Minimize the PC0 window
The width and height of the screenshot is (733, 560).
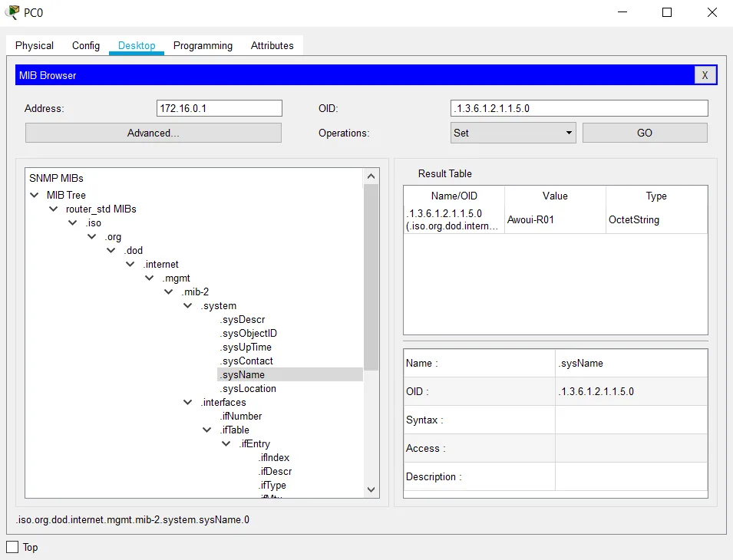622,12
